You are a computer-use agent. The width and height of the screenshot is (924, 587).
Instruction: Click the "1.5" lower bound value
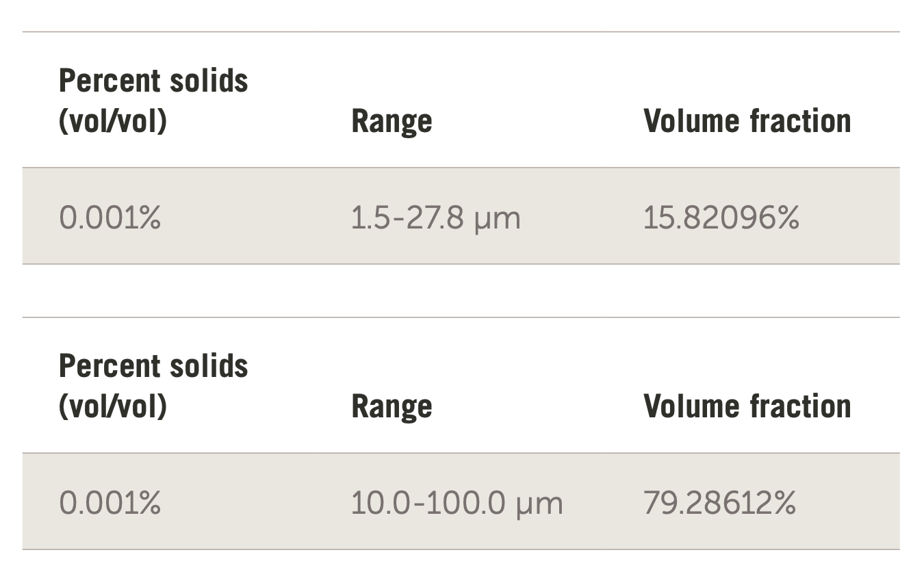tap(366, 218)
